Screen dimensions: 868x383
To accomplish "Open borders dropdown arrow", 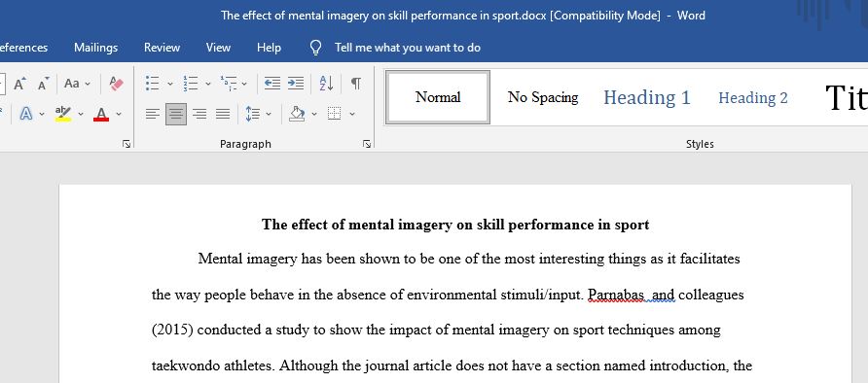I will [351, 115].
